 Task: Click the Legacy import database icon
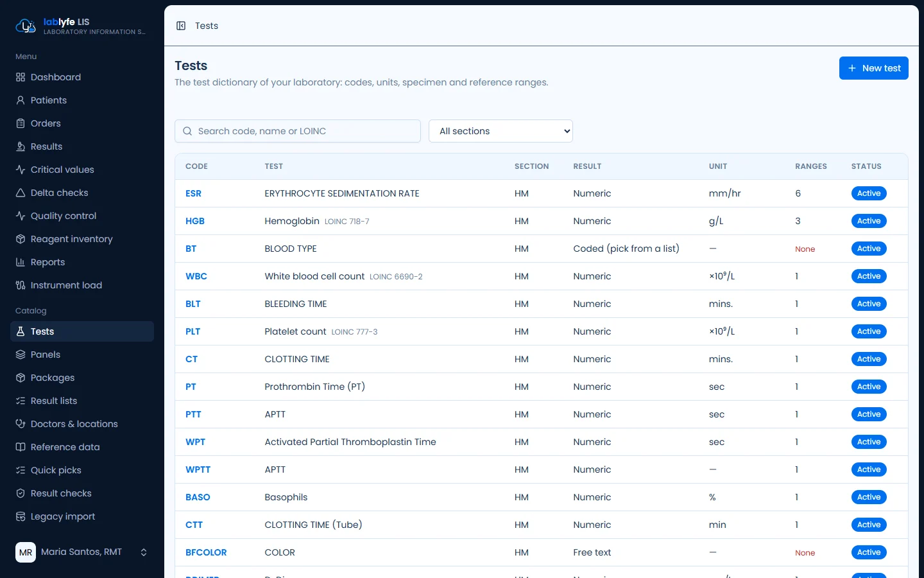21,516
